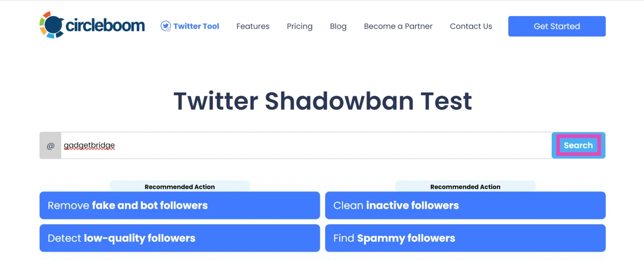Click the Circleboom circular logo icon
The height and width of the screenshot is (264, 644).
(x=52, y=25)
